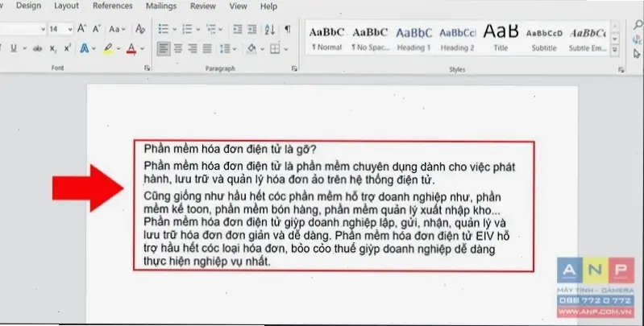Open font color dropdown arrow
The width and height of the screenshot is (644, 326).
142,49
